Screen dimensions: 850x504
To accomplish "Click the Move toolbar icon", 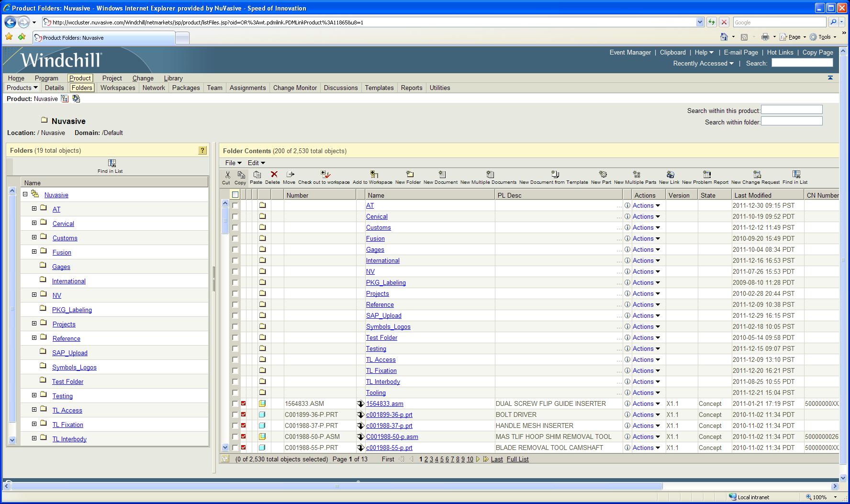I will (x=290, y=174).
